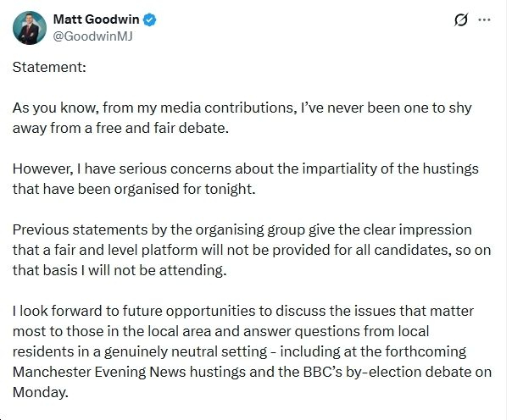The height and width of the screenshot is (420, 512).
Task: Click the Grok slash icon
Action: click(462, 20)
